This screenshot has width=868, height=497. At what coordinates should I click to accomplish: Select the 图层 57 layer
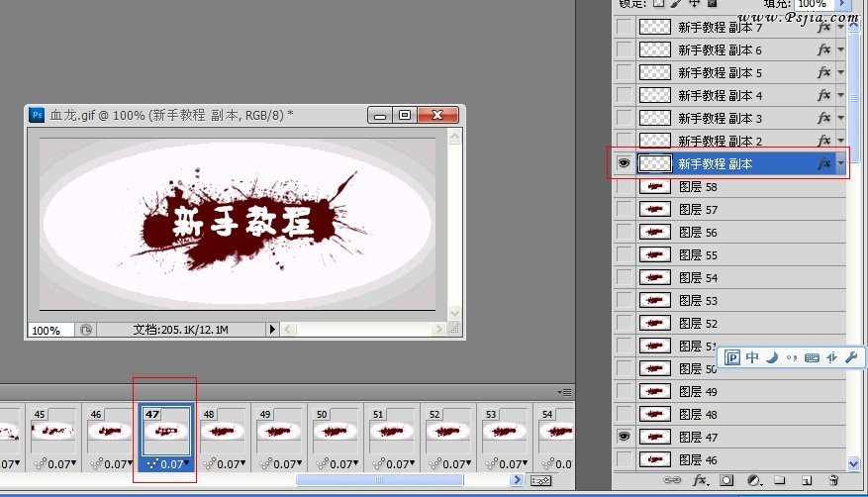pos(741,209)
